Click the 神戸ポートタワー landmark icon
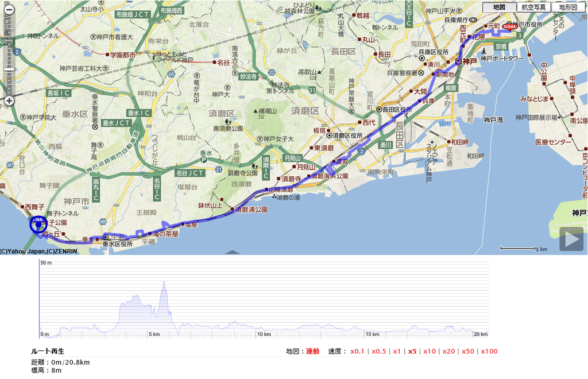588x379 pixels. click(484, 51)
